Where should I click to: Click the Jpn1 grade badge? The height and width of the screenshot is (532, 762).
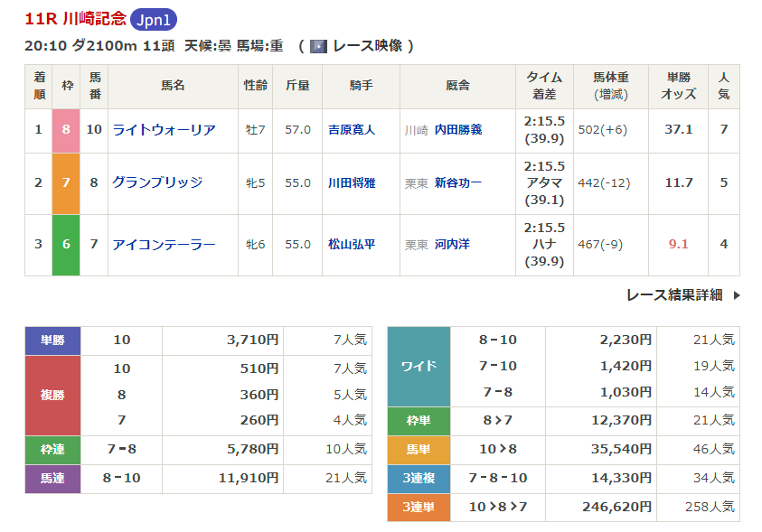coord(155,20)
